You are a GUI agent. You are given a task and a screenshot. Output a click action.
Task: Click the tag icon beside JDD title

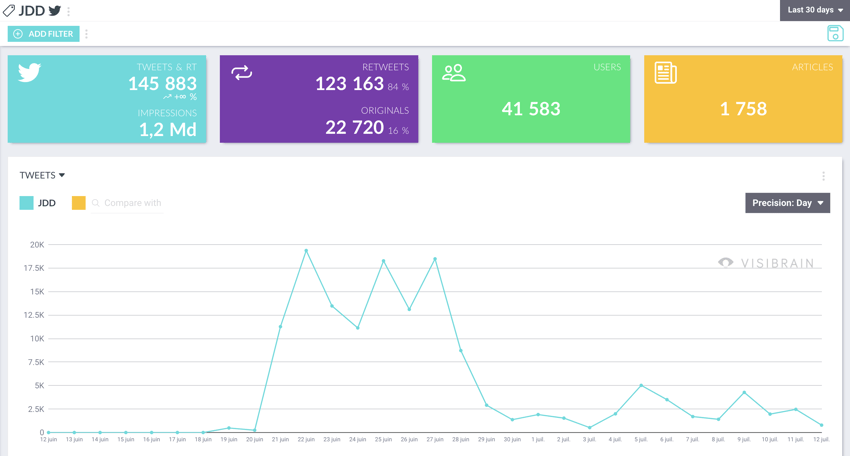(x=9, y=10)
